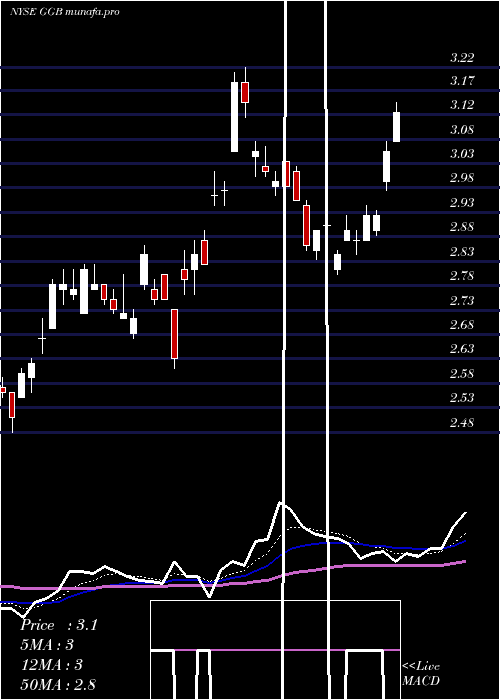The width and height of the screenshot is (500, 700).
Task: Select the 2.53 price axis label
Action: tap(462, 397)
